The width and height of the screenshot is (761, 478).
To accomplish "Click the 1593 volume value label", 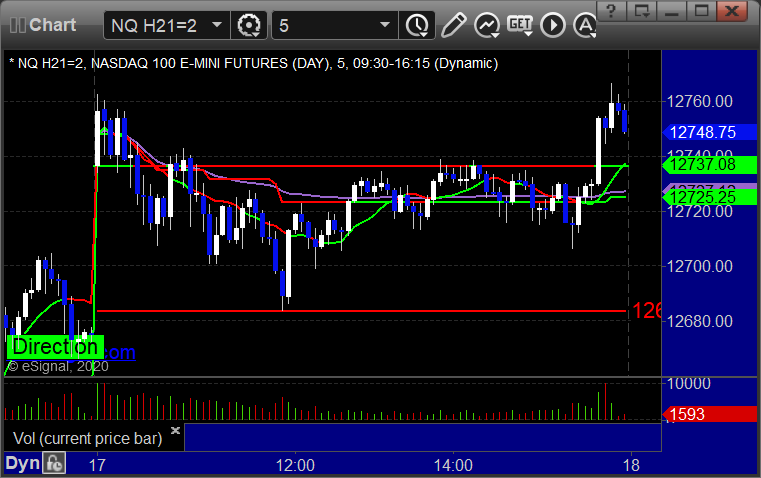I will click(709, 414).
